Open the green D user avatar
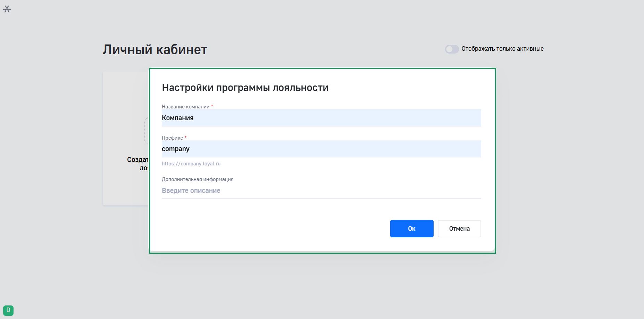 [8, 310]
